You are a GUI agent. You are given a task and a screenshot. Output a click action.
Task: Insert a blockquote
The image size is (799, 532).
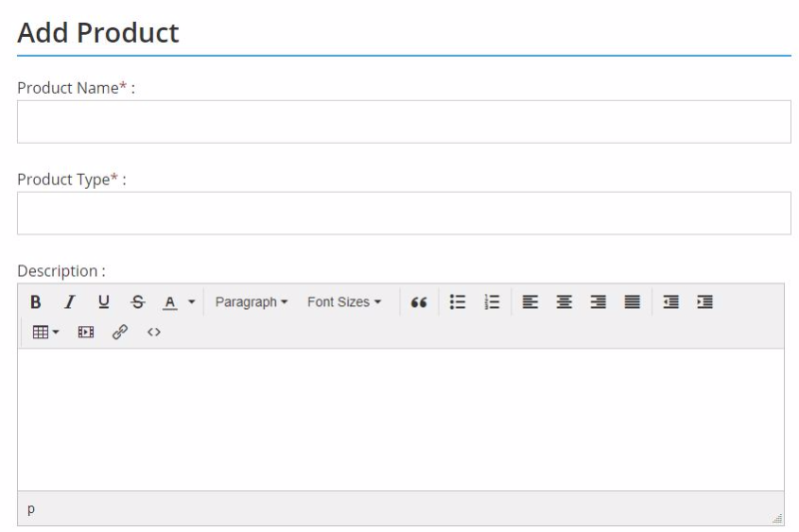click(418, 301)
